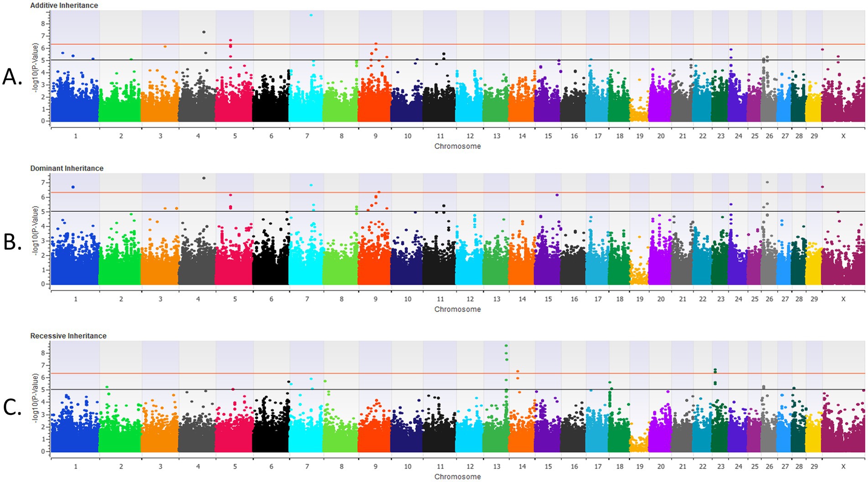Screen dimensions: 868x482
Task: Click the -log10(P-Value) axis label in Recessive plot
Action: 35,398
